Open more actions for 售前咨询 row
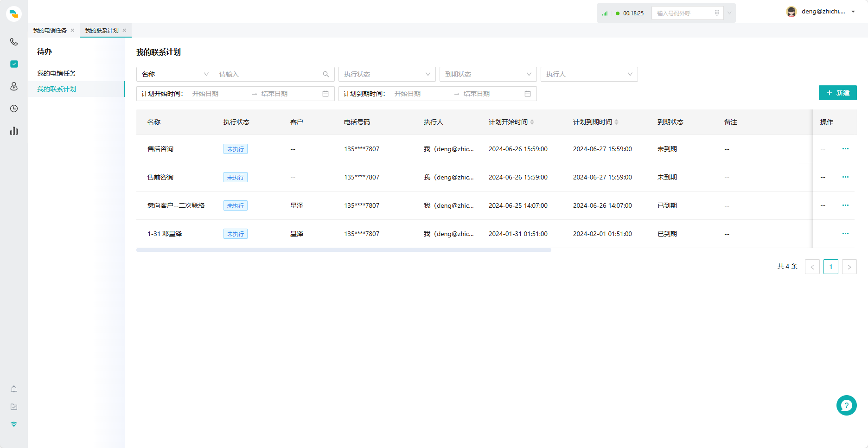868x448 pixels. (845, 177)
